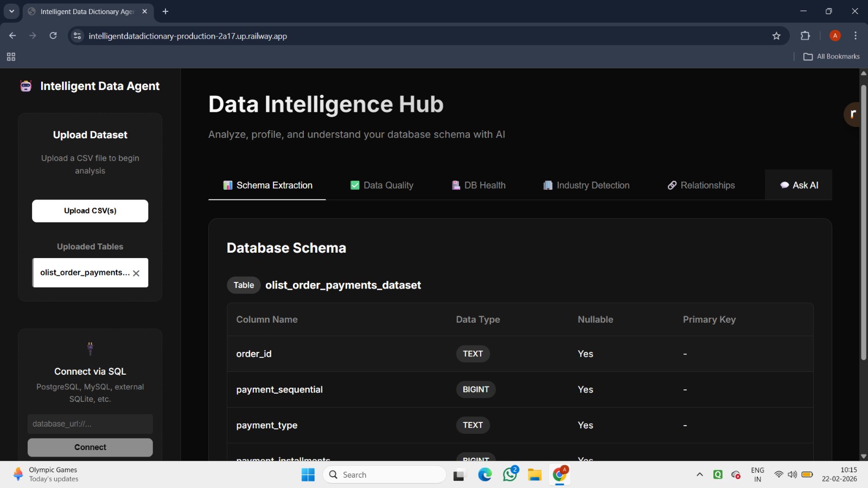Open the clock and date panel
Screen dimensions: 868x488
tap(839, 474)
